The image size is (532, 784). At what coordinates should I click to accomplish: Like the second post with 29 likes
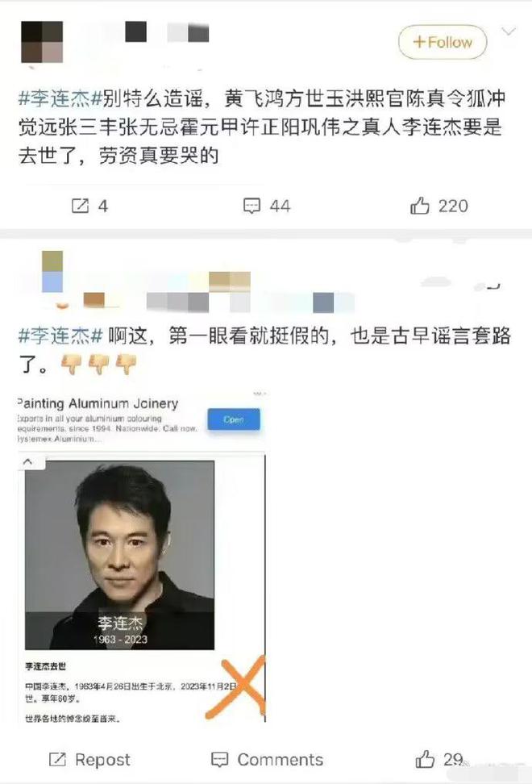pyautogui.click(x=425, y=759)
